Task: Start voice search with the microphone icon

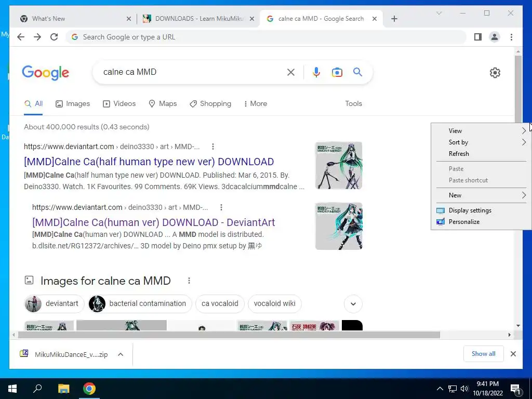Action: point(316,72)
